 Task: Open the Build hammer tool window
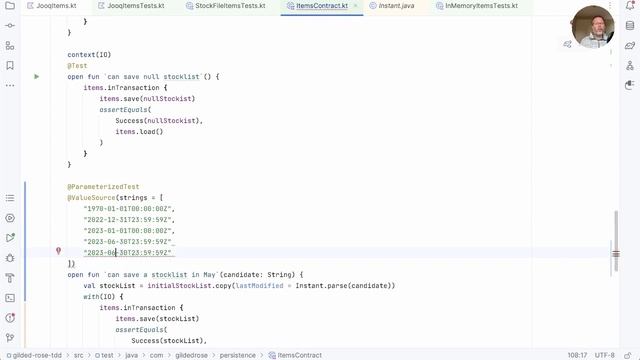(x=10, y=278)
